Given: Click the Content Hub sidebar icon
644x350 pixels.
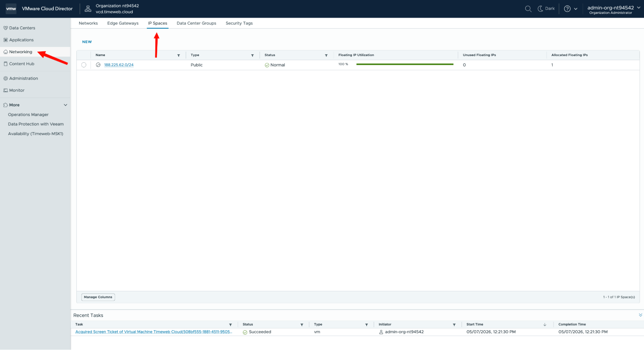Looking at the screenshot, I should pyautogui.click(x=5, y=64).
